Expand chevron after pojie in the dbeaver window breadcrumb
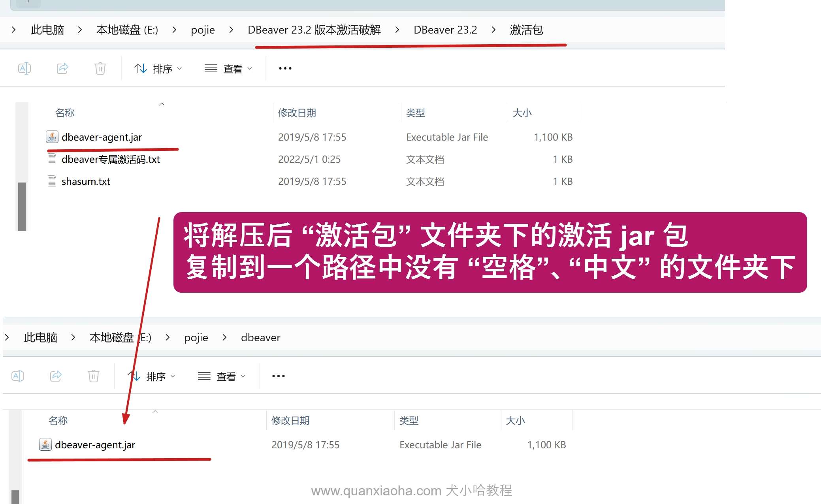Viewport: 821px width, 504px height. [x=224, y=337]
